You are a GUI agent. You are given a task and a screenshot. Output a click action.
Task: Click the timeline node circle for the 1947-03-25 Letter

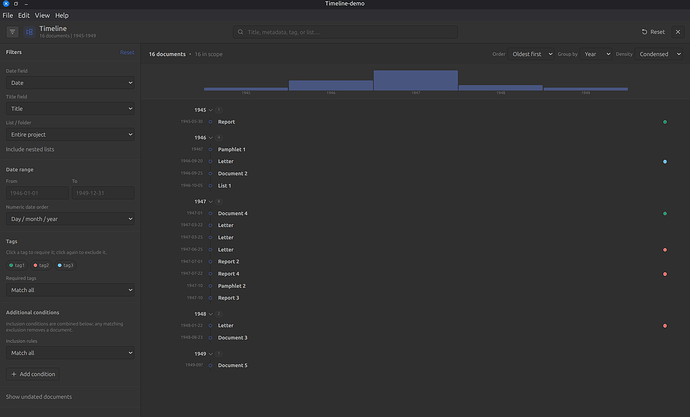tap(210, 238)
